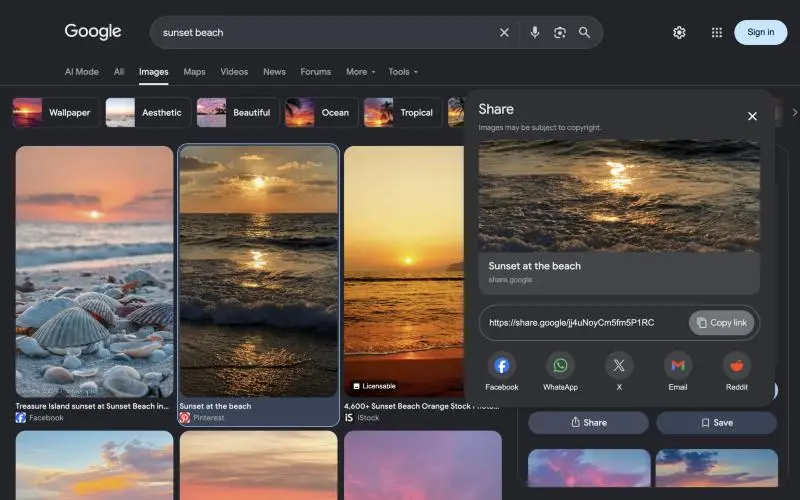This screenshot has width=800, height=500.
Task: Select the Tropical filter chip
Action: pyautogui.click(x=403, y=112)
